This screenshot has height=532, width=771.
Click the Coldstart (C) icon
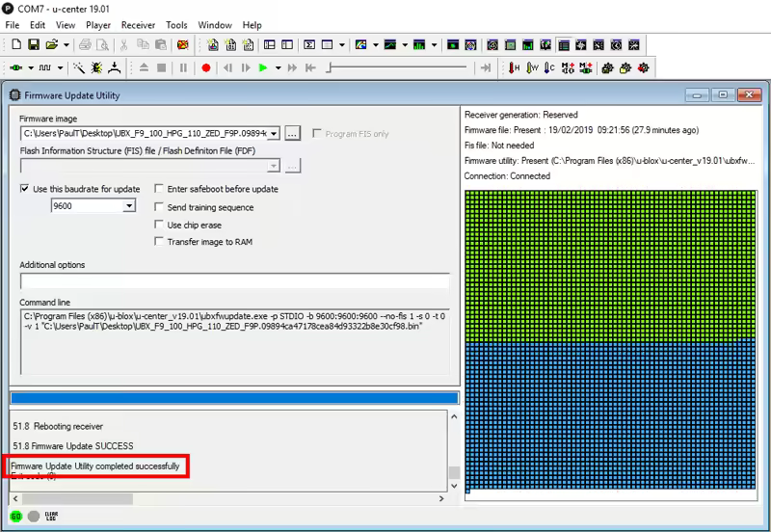[x=548, y=67]
